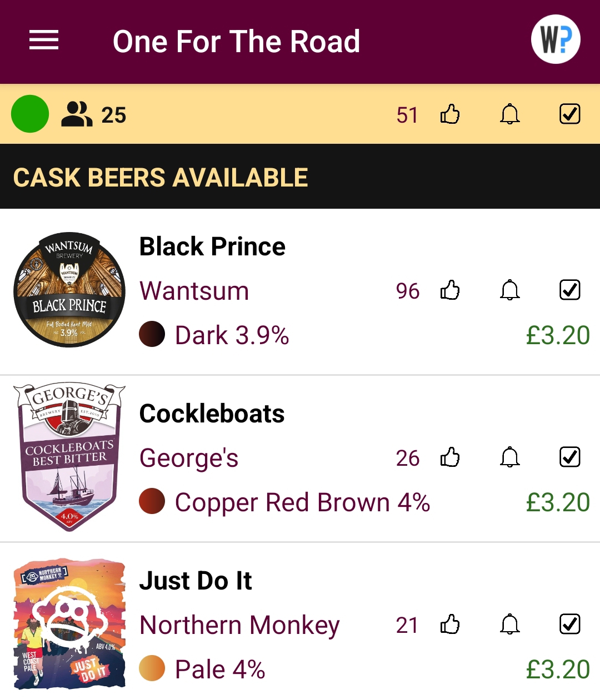Open the Cockleboats pump clip image
The image size is (600, 700).
(69, 457)
